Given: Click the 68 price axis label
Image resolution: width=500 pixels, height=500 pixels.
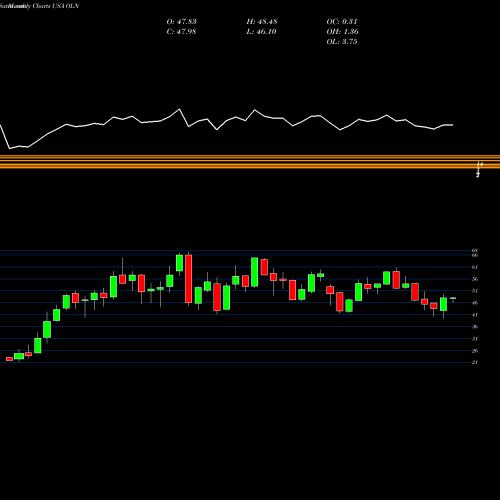Looking at the screenshot, I should point(475,250).
